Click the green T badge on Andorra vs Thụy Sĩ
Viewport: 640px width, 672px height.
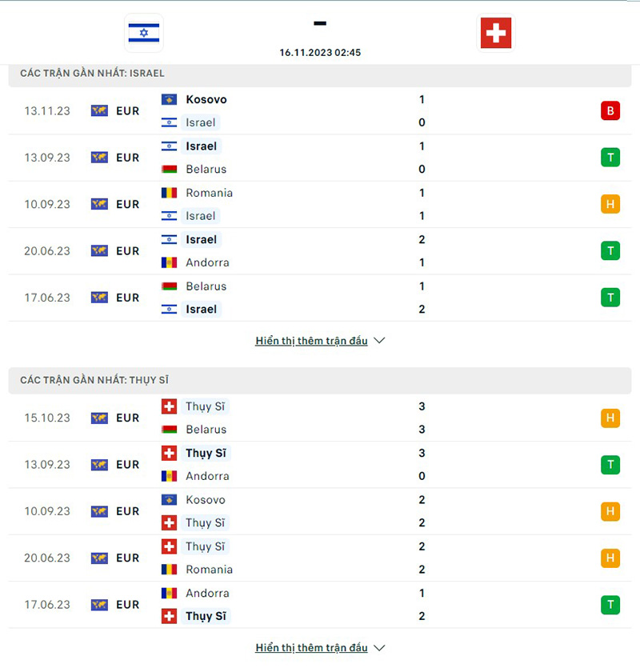[610, 605]
